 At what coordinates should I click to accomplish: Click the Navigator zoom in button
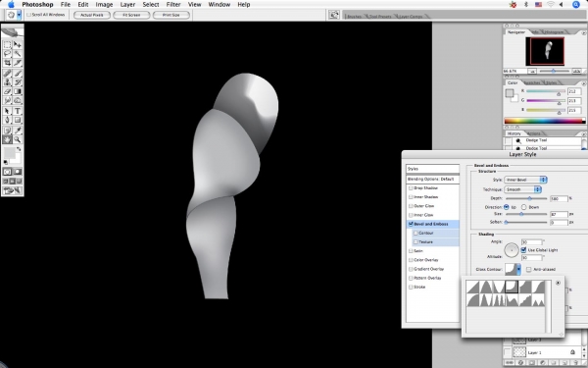(x=577, y=71)
